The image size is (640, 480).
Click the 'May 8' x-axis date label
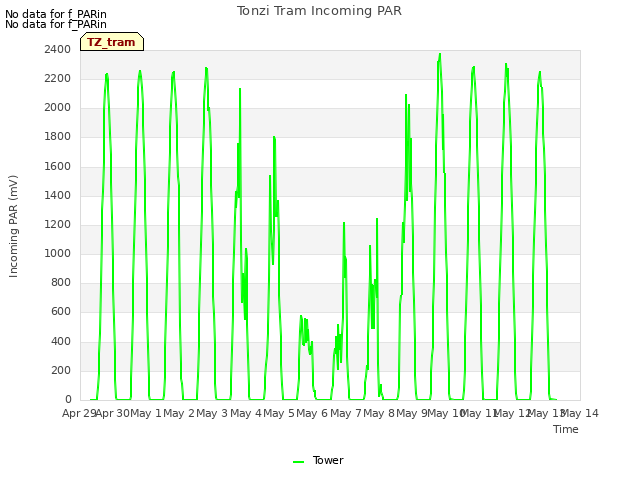[379, 413]
